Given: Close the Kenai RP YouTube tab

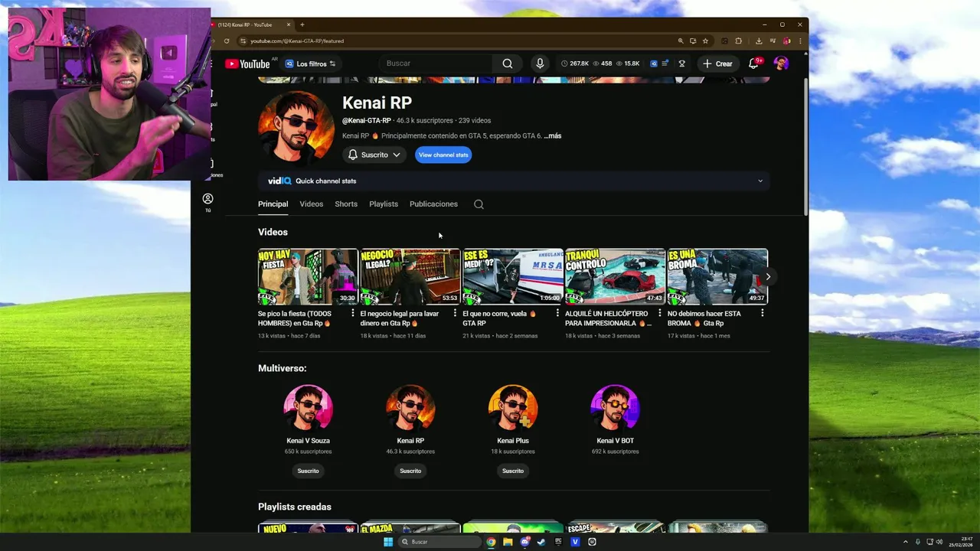Looking at the screenshot, I should (x=289, y=24).
